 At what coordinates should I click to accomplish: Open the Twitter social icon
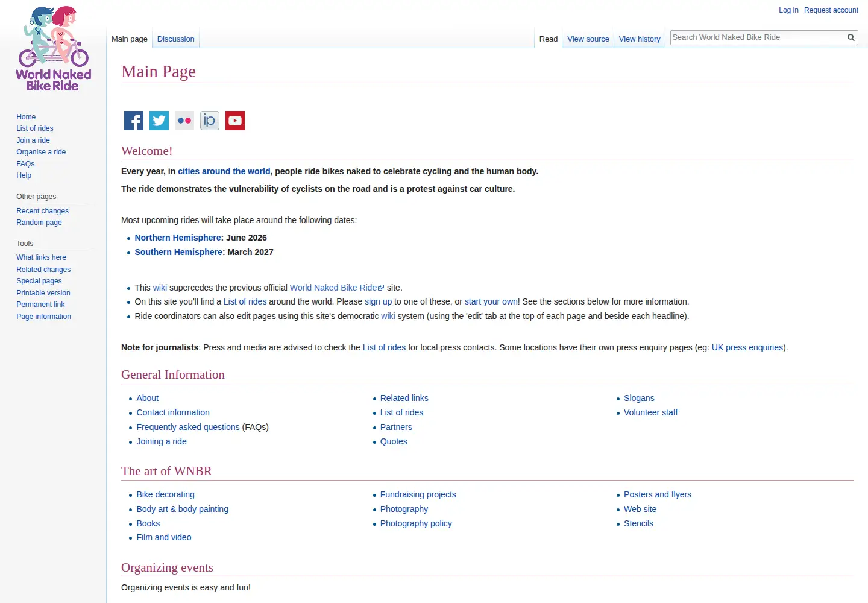159,121
